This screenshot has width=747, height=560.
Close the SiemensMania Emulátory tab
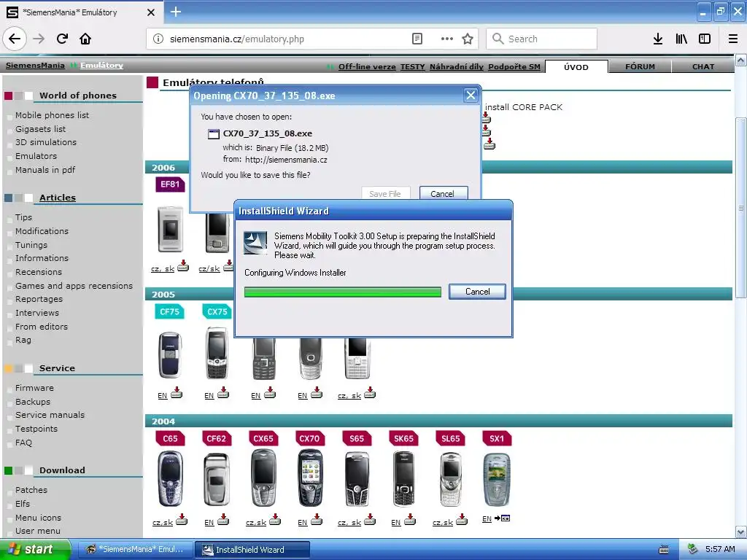[151, 12]
